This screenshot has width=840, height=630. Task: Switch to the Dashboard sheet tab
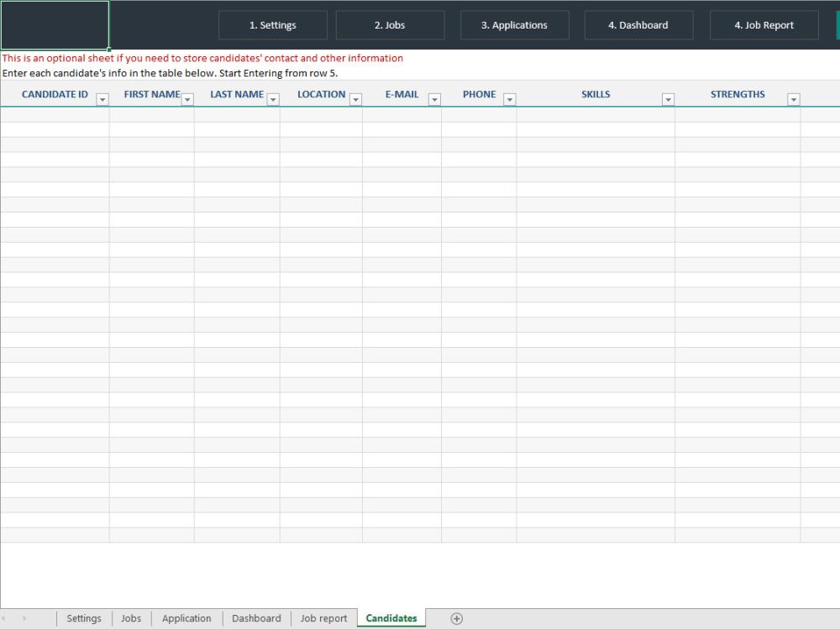tap(256, 618)
